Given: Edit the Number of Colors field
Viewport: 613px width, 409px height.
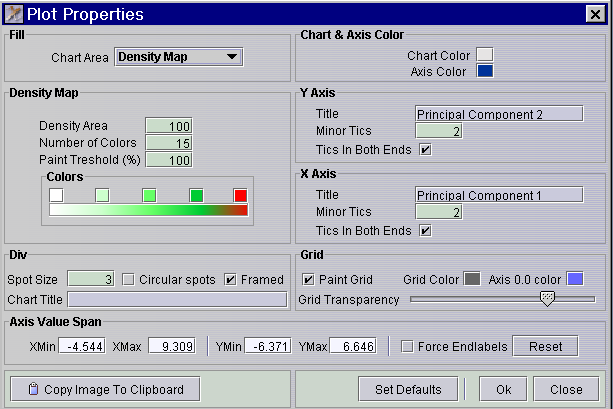Looking at the screenshot, I should [168, 143].
